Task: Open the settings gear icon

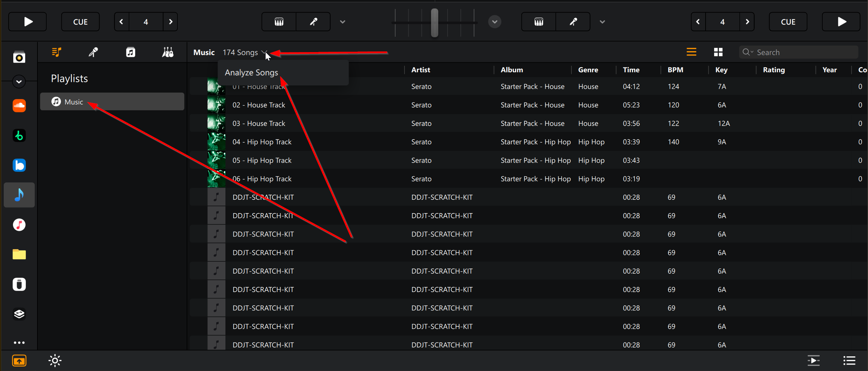Action: click(x=55, y=360)
